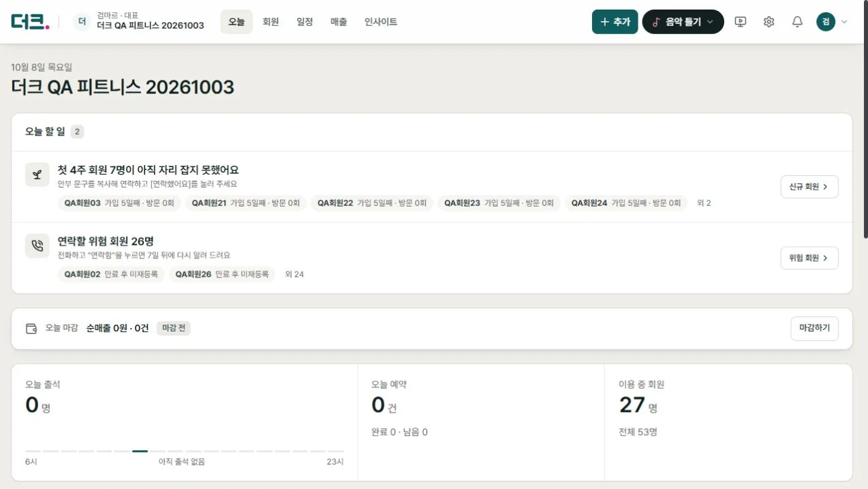Click the music note icon in 음악 틀기

click(x=656, y=22)
